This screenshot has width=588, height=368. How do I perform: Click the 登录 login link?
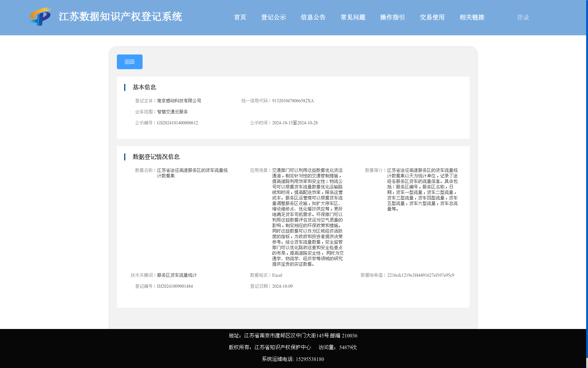(x=523, y=17)
